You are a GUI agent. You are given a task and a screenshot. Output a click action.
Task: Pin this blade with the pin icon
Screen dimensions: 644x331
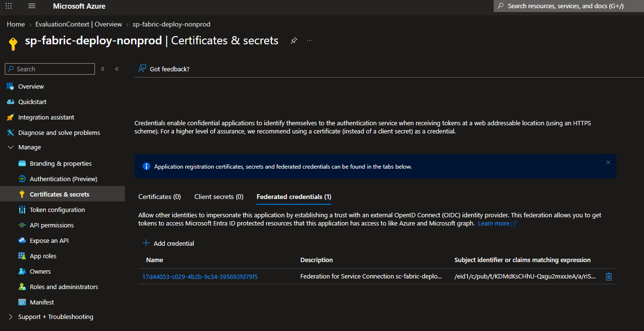click(x=294, y=41)
